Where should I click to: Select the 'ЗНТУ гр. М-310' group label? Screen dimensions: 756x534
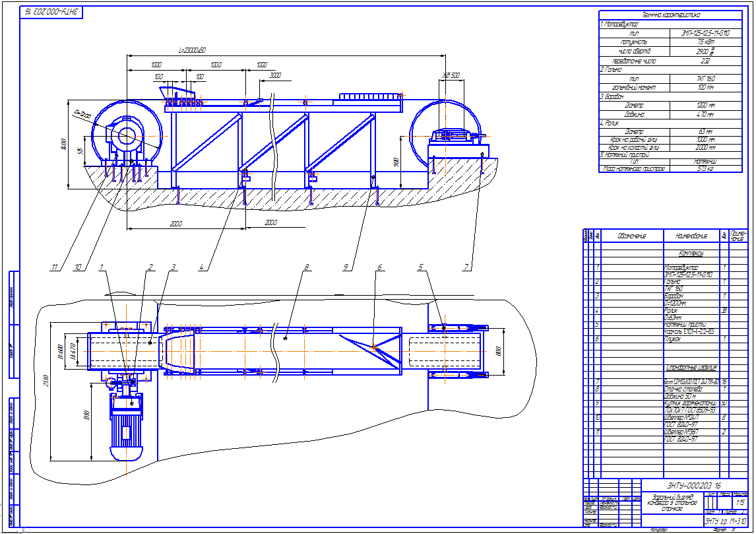tap(725, 521)
